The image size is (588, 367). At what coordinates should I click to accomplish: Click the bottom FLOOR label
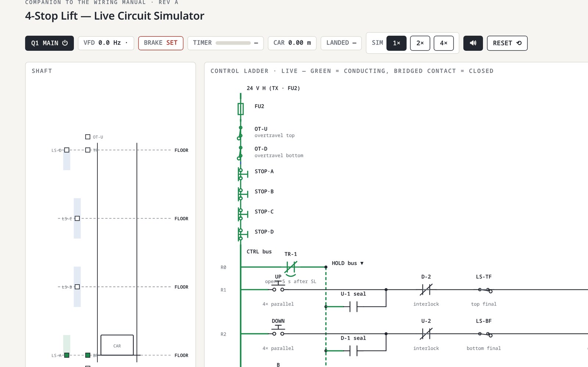182,356
